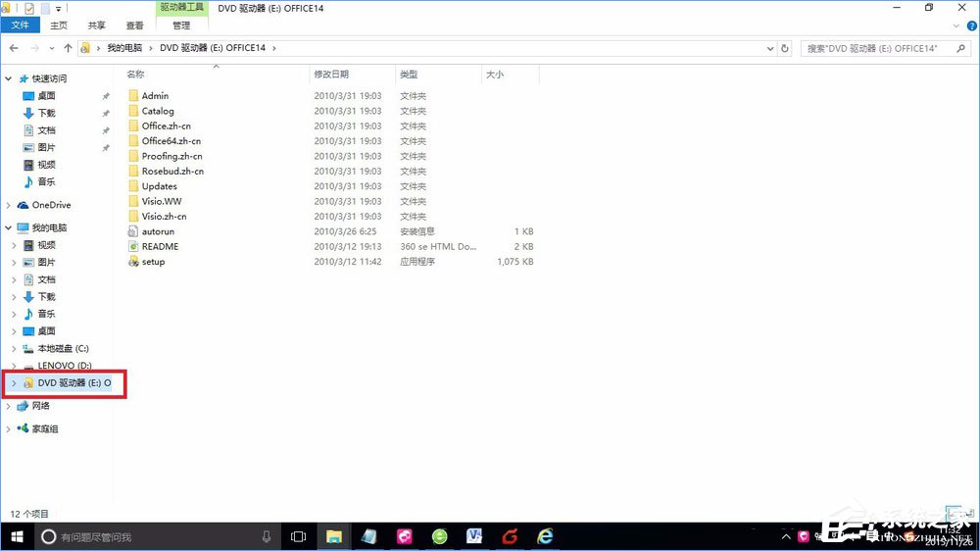Open Task View on the taskbar
Screen dimensions: 980x551
pyautogui.click(x=299, y=536)
